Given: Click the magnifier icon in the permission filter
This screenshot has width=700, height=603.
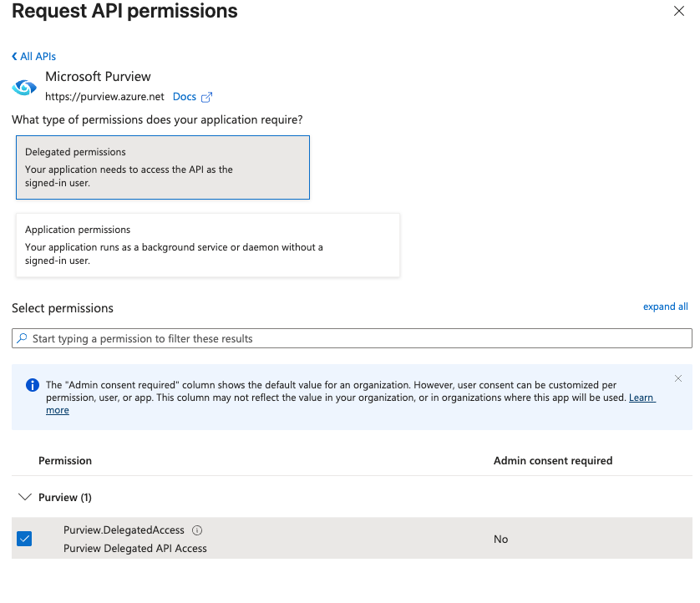Looking at the screenshot, I should [x=22, y=338].
